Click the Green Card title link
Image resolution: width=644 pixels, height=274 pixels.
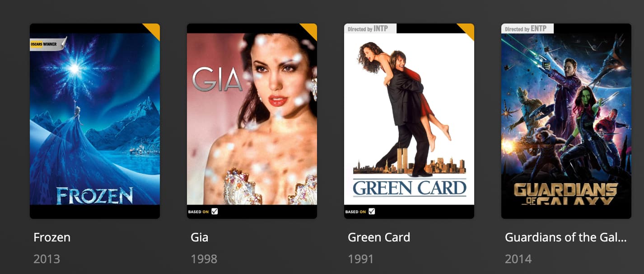pyautogui.click(x=379, y=237)
